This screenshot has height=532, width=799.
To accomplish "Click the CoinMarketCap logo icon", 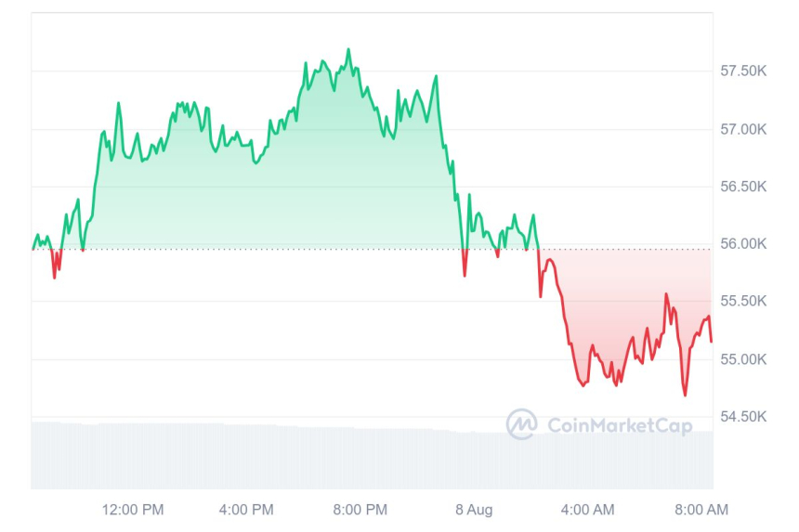I will (x=522, y=424).
